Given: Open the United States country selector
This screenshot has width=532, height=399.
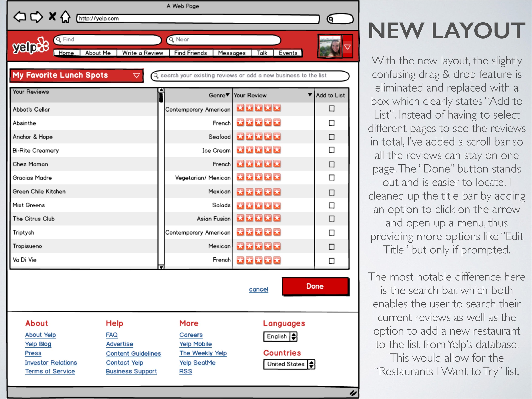Looking at the screenshot, I should pos(289,364).
